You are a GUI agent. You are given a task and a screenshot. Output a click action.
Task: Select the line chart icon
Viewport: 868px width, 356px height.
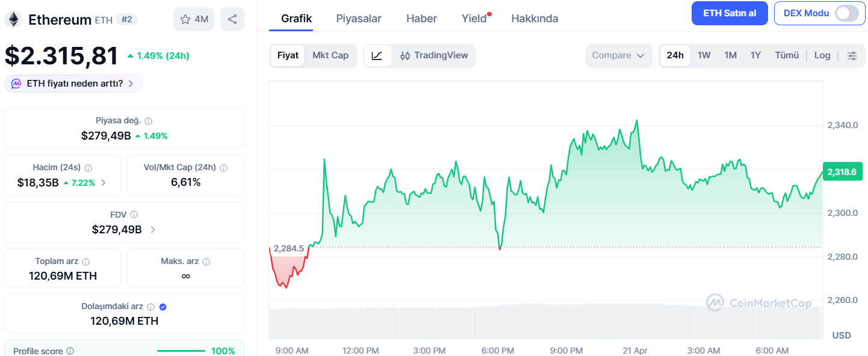pos(377,55)
